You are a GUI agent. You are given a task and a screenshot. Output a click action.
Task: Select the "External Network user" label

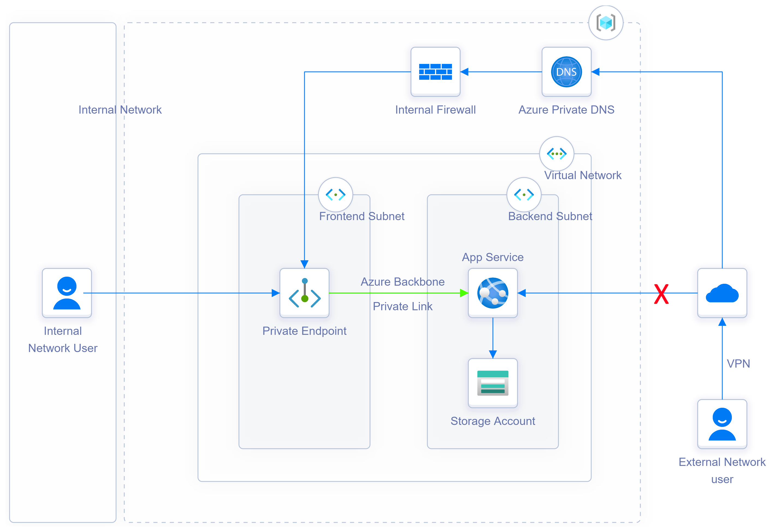722,471
